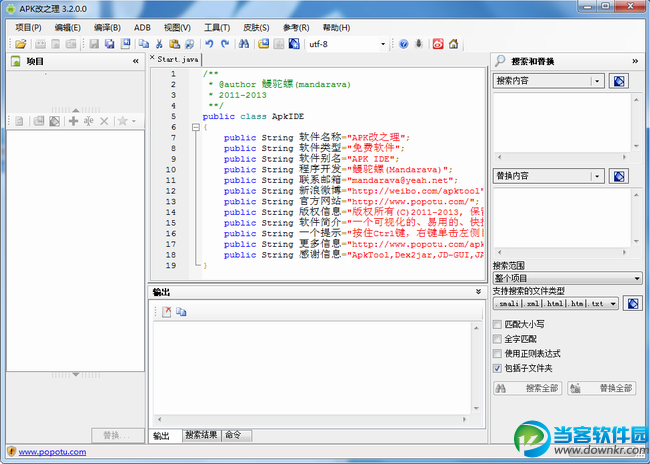The image size is (650, 464).
Task: Click the undo arrow icon
Action: coord(209,44)
